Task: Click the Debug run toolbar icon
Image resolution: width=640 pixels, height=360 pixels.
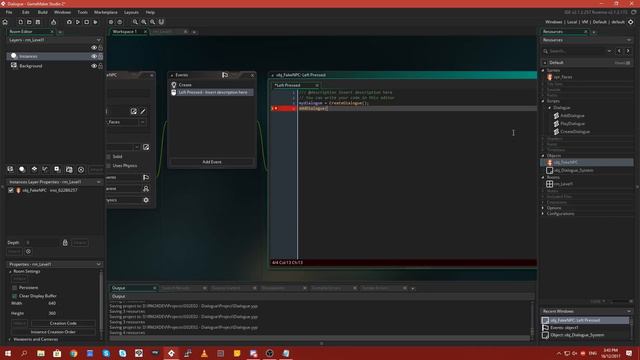Action: pyautogui.click(x=69, y=22)
